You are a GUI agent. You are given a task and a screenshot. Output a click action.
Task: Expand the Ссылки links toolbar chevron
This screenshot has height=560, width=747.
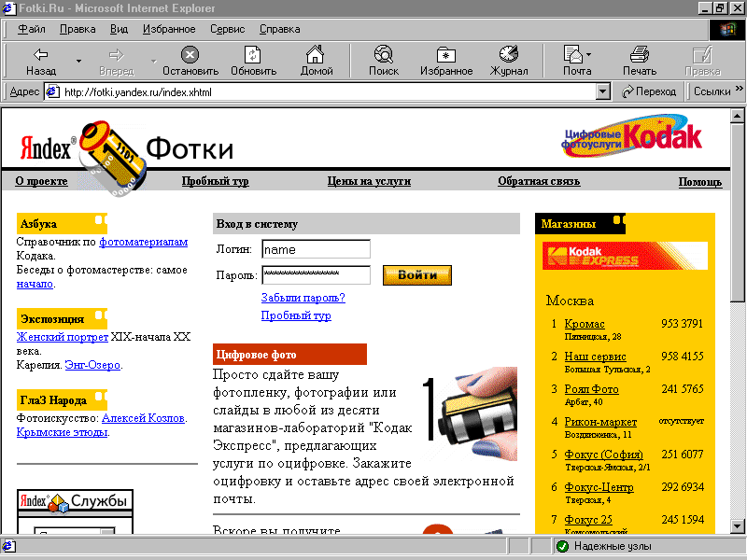click(x=739, y=89)
